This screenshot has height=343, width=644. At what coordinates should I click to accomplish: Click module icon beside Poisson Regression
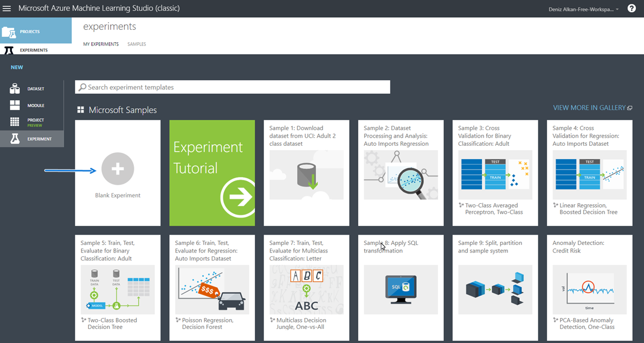(178, 320)
